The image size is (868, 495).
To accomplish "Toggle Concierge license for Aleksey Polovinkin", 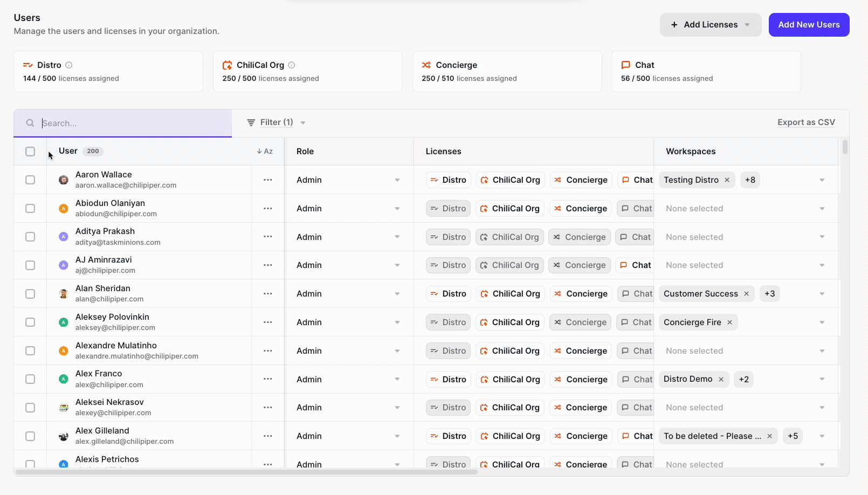I will tap(580, 322).
